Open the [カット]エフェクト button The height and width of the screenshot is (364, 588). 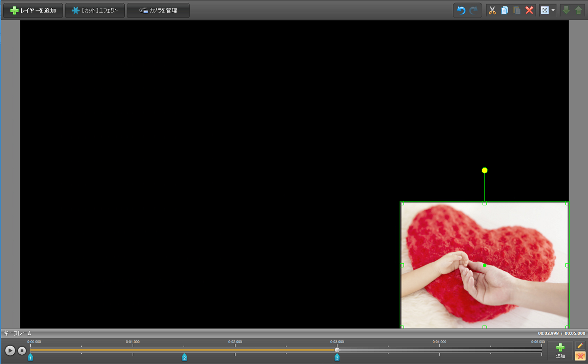(95, 11)
